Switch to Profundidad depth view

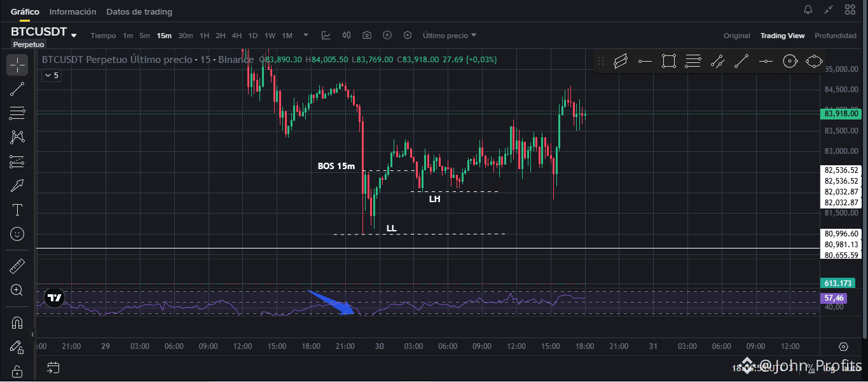(x=835, y=36)
